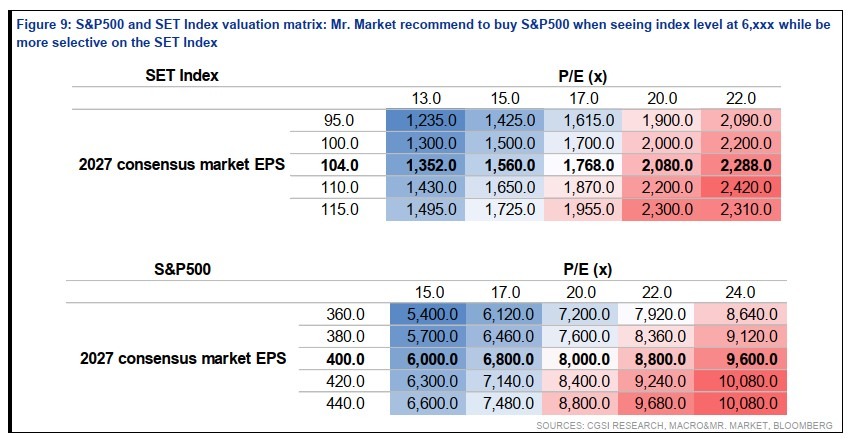Image resolution: width=856 pixels, height=446 pixels.
Task: Select the SET Index table heading
Action: [x=182, y=75]
